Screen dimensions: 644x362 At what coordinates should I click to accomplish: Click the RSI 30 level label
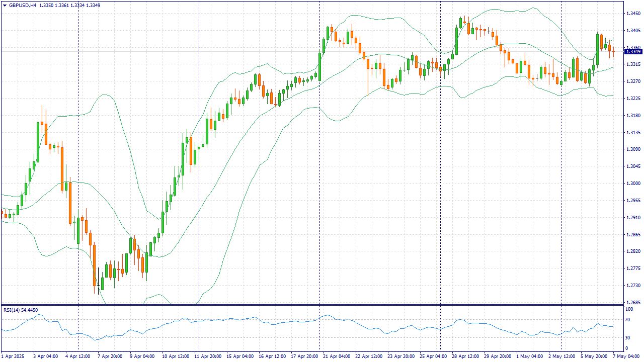coord(627,337)
